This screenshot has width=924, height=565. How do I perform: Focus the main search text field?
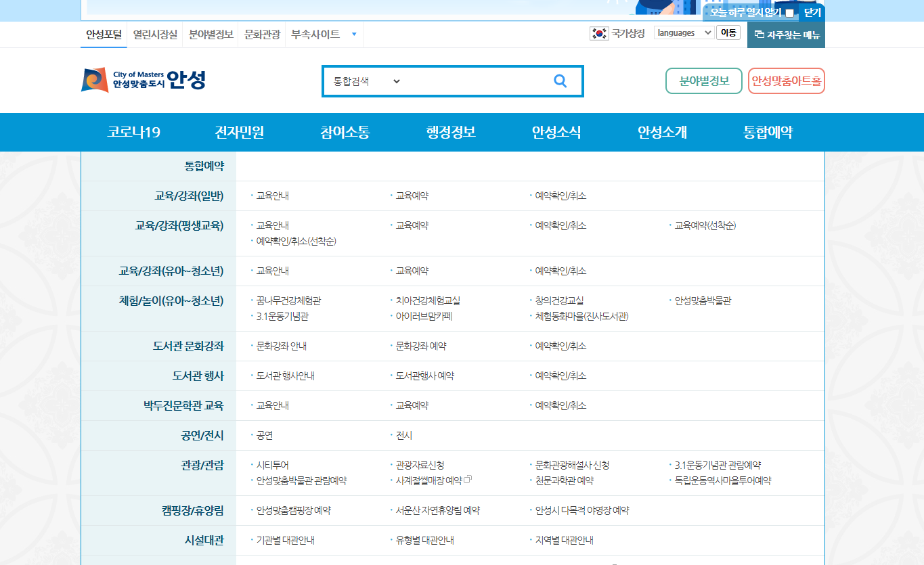(476, 81)
